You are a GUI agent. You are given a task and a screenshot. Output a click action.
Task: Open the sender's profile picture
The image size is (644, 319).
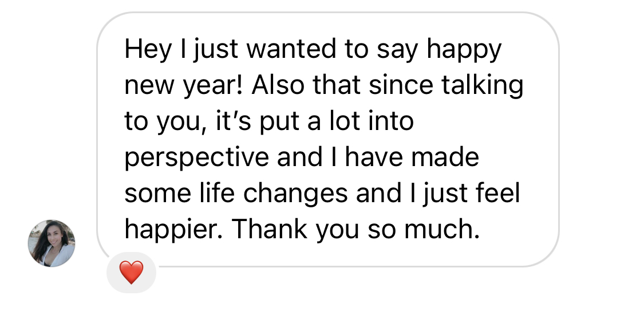click(x=52, y=243)
